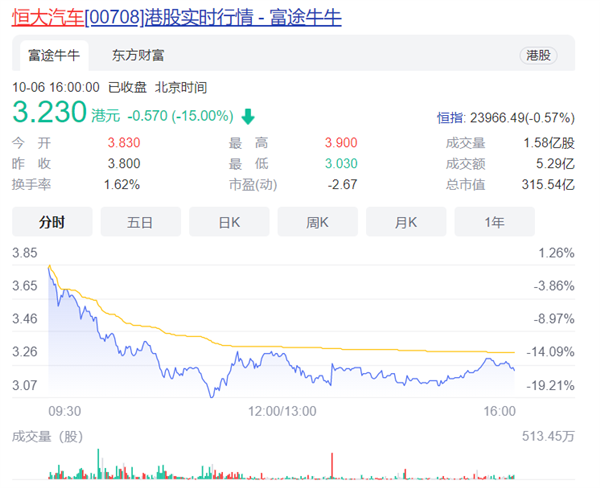600x488 pixels.
Task: Click the 最低 value 3.030
Action: point(341,163)
